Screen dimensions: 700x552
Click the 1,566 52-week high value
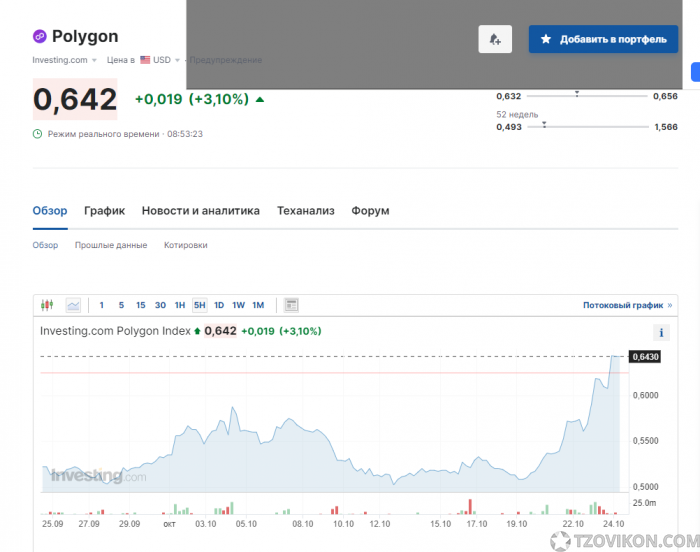click(666, 127)
